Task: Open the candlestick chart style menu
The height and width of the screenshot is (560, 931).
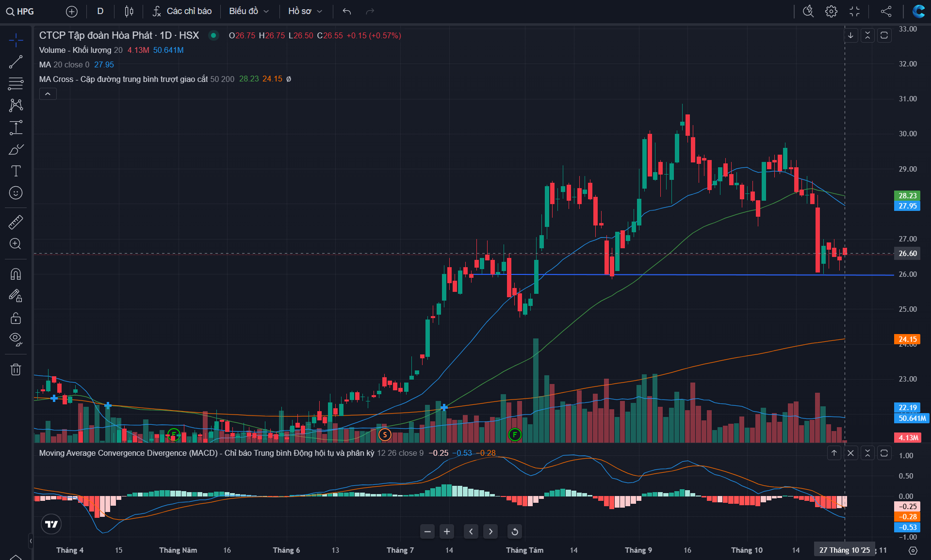Action: coord(129,11)
